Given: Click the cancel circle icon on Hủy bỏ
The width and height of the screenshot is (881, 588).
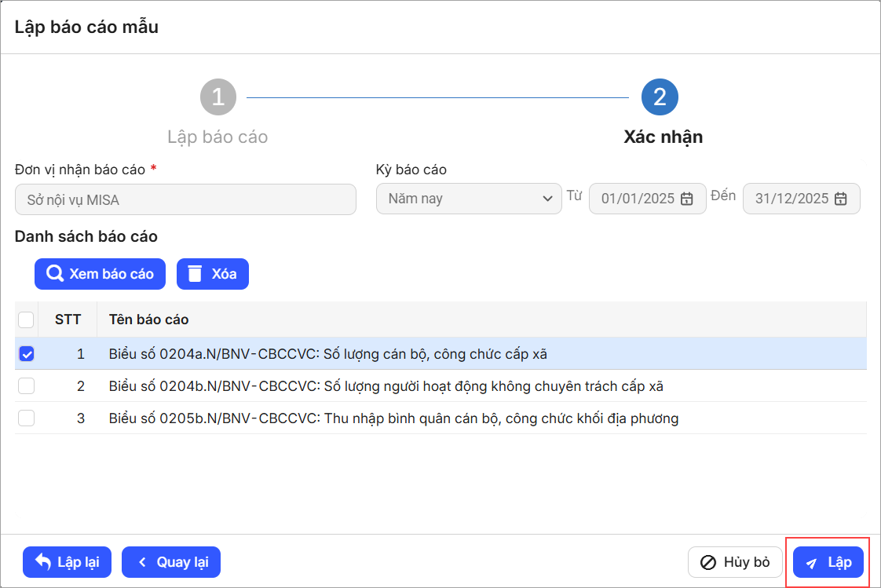Looking at the screenshot, I should pos(708,562).
